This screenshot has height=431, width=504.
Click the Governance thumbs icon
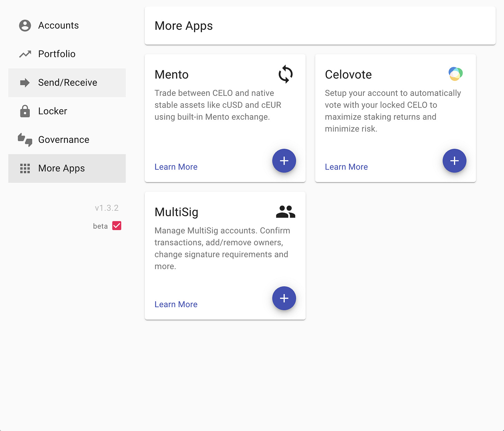coord(25,140)
